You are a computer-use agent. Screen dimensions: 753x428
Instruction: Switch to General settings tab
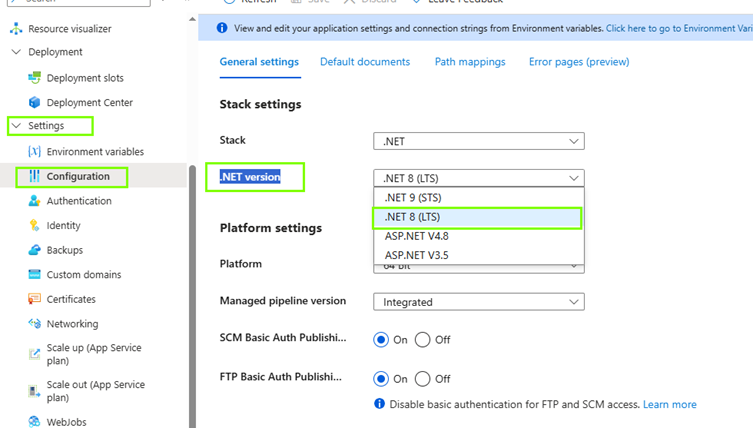tap(259, 62)
